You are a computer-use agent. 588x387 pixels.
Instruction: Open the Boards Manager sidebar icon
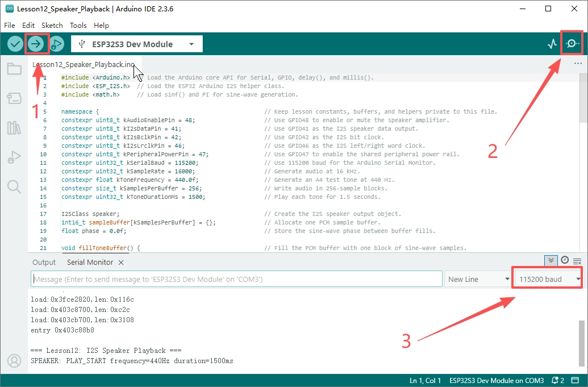(14, 98)
